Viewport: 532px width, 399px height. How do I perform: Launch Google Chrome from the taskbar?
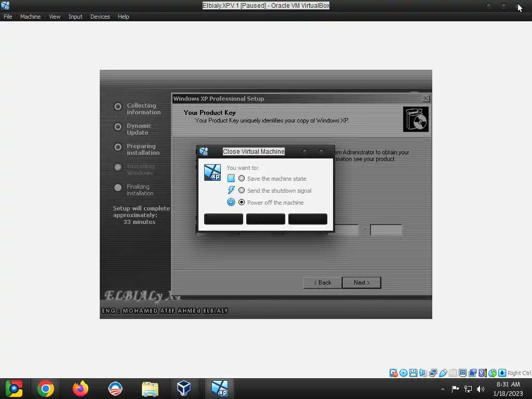(x=46, y=389)
